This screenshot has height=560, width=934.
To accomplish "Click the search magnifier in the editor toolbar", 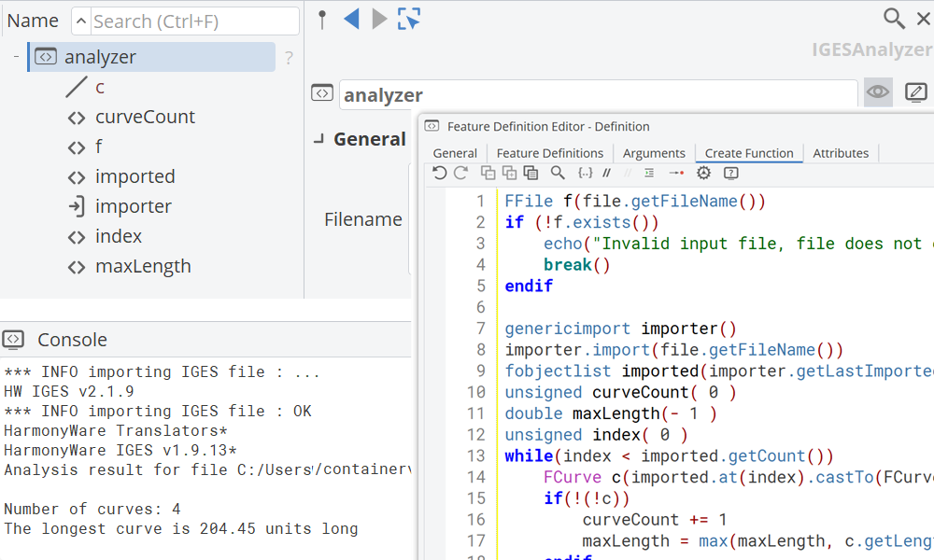I will 558,173.
